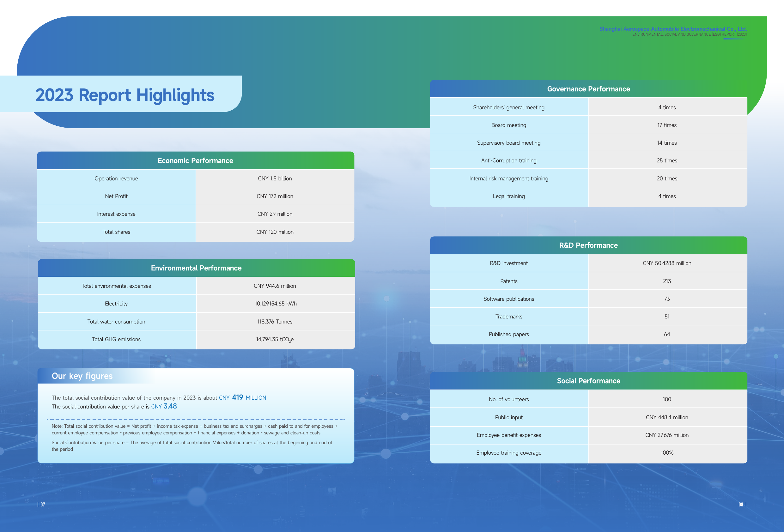Click 'Internal risk management training' label
The image size is (784, 532).
coord(508,178)
